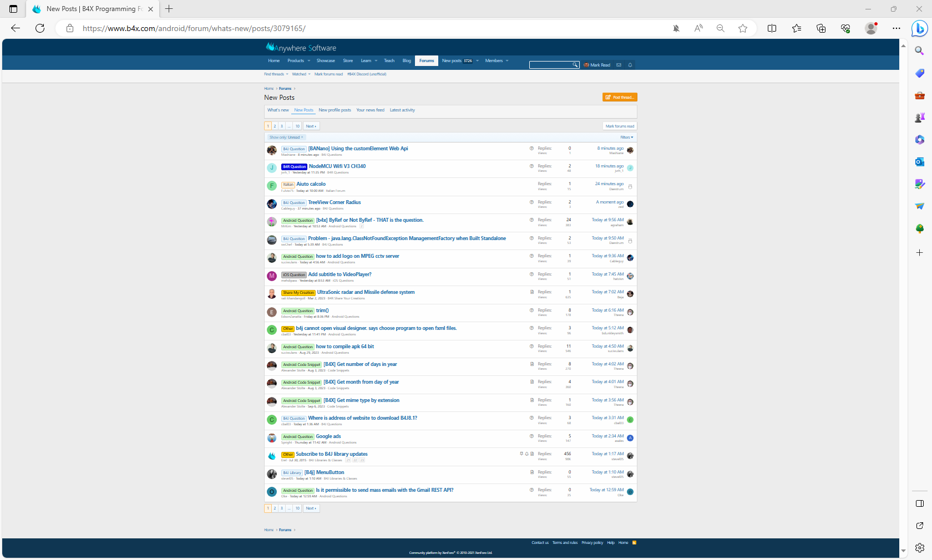Open Bing Copilot sidebar icon
This screenshot has height=560, width=932.
(919, 28)
